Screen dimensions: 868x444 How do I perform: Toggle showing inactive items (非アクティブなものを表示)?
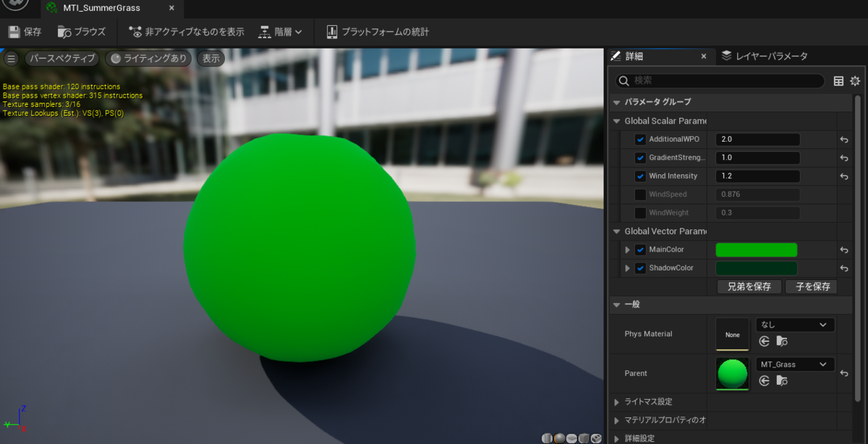pos(187,32)
